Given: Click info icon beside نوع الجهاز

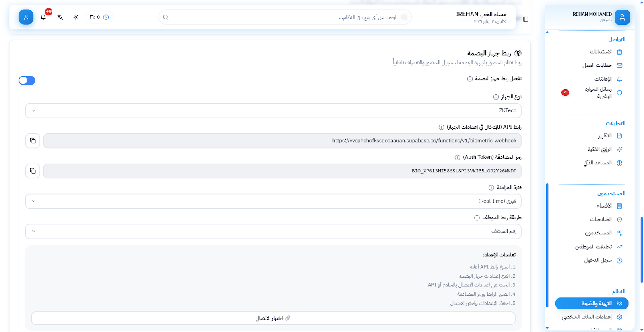Looking at the screenshot, I should [x=496, y=97].
